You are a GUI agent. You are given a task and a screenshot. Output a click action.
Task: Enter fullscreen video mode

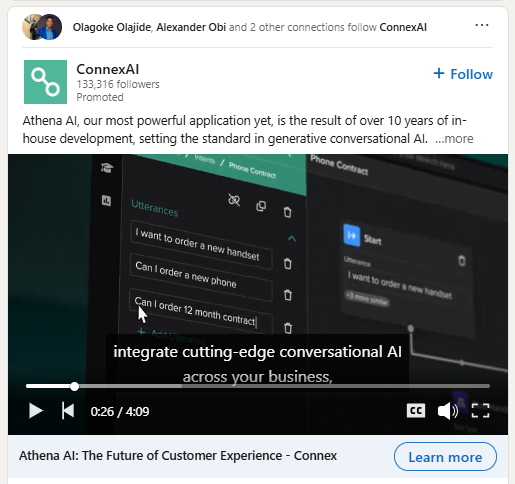480,411
